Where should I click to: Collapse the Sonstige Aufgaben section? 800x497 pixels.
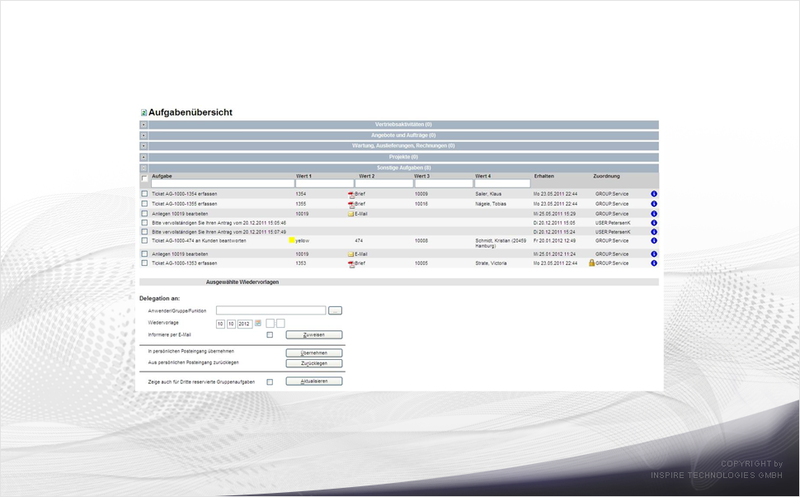(x=144, y=168)
